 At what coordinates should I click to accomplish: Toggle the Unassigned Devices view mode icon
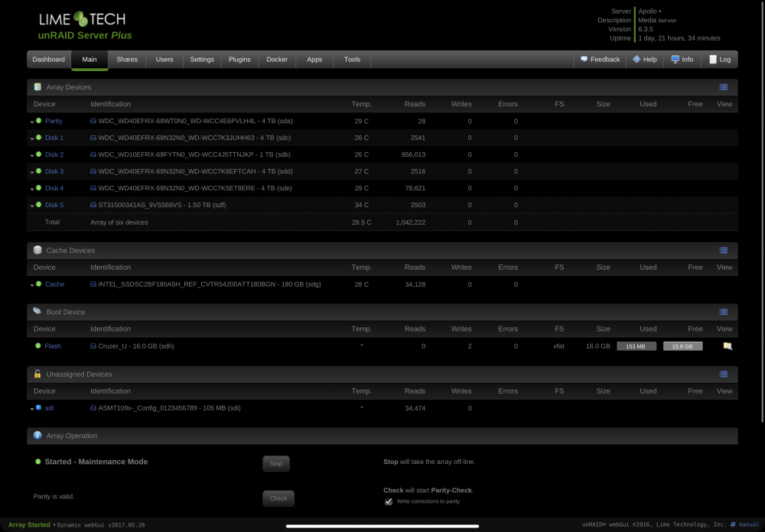point(724,375)
